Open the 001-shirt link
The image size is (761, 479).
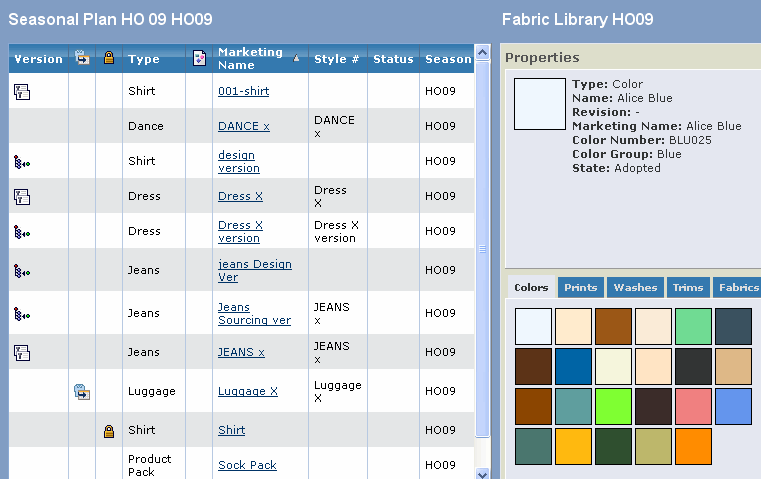244,91
